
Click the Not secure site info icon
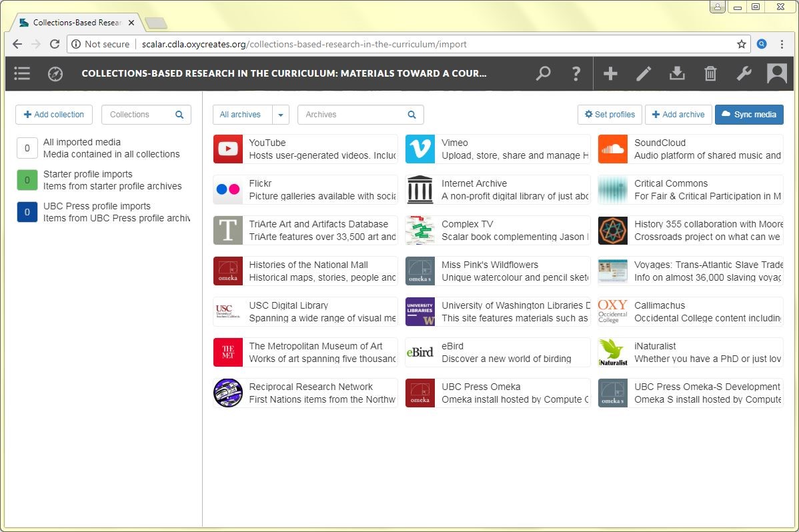(76, 44)
